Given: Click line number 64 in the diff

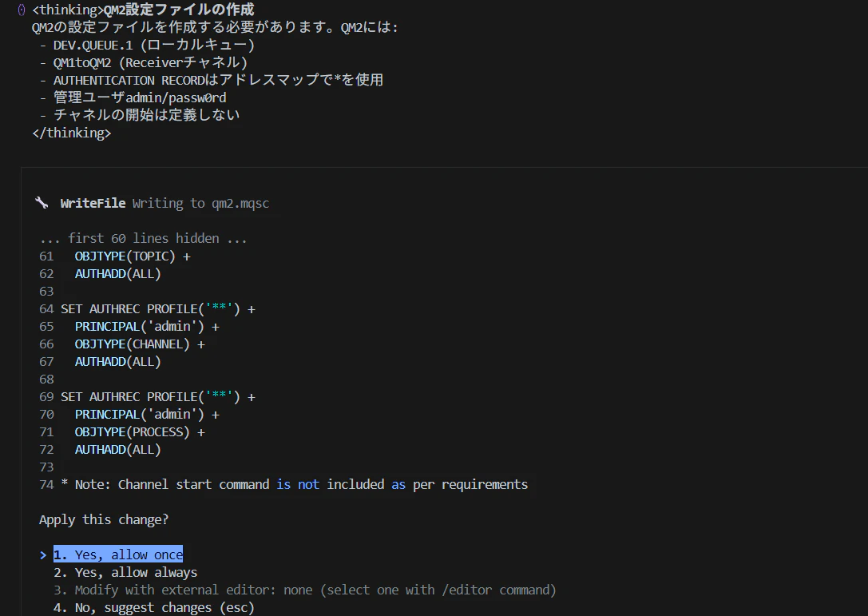Looking at the screenshot, I should pos(46,309).
